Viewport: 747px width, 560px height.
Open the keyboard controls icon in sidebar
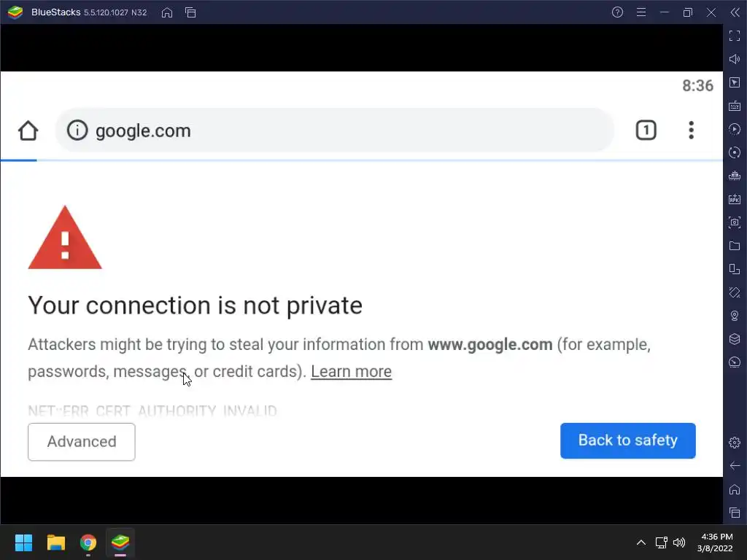click(735, 106)
